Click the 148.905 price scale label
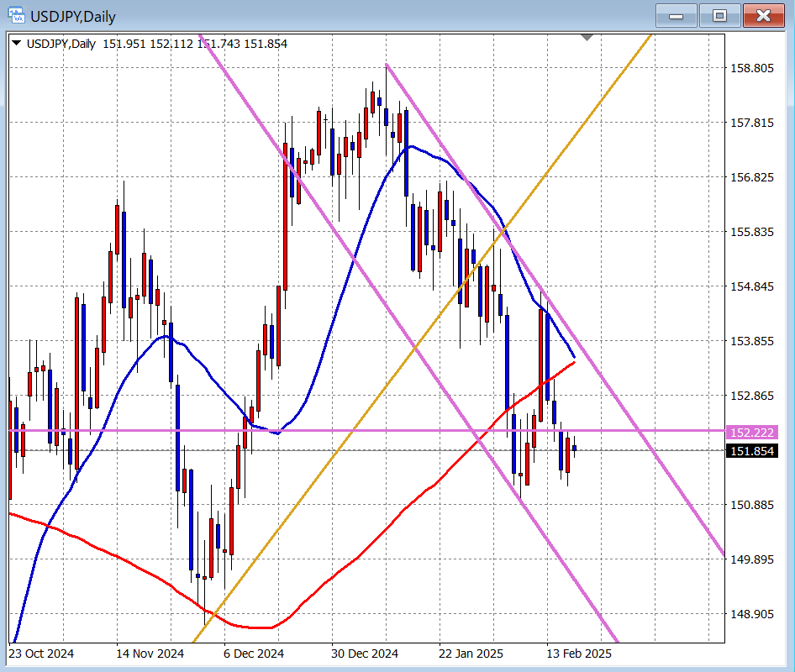The image size is (795, 672). pos(752,614)
